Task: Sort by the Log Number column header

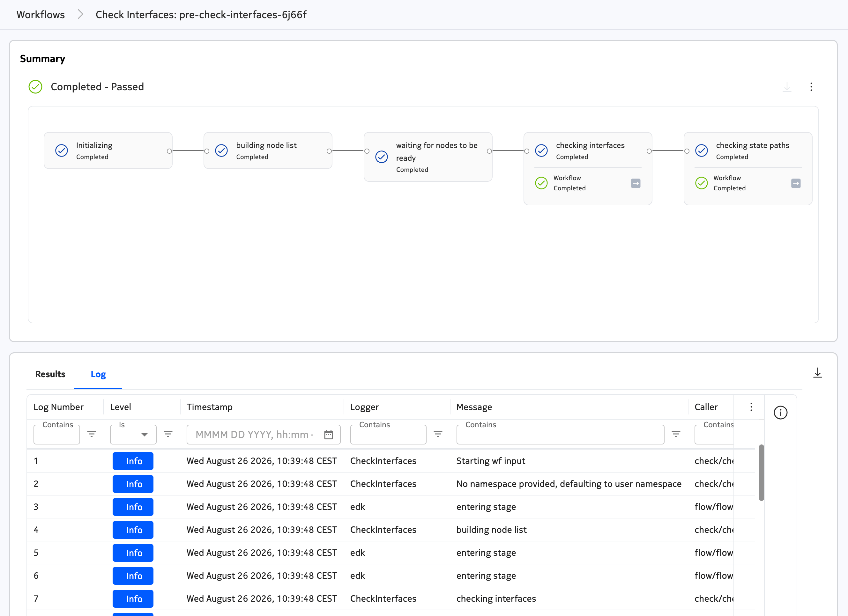Action: pos(58,407)
